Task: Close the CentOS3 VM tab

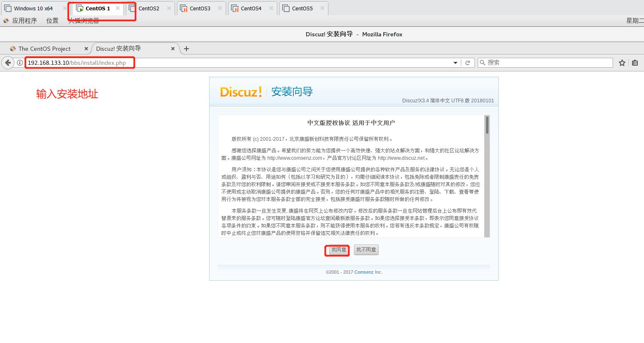Action: 220,8
